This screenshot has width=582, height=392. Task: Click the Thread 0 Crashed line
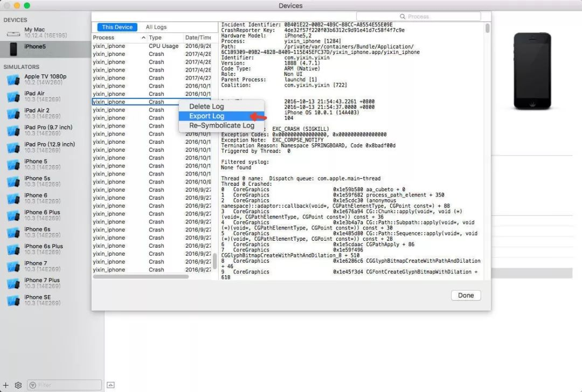pyautogui.click(x=246, y=184)
